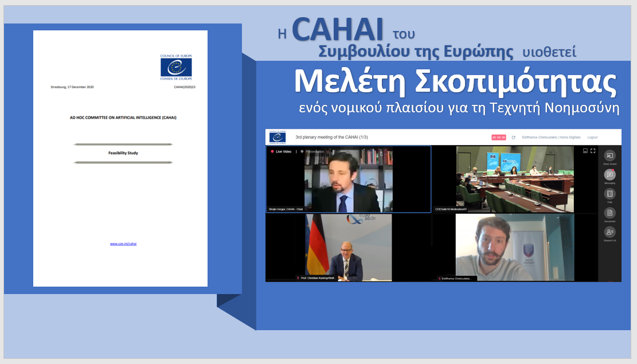Select Eleftherios Chelioudakis video tile
Image resolution: width=637 pixels, height=364 pixels.
[x=515, y=248]
